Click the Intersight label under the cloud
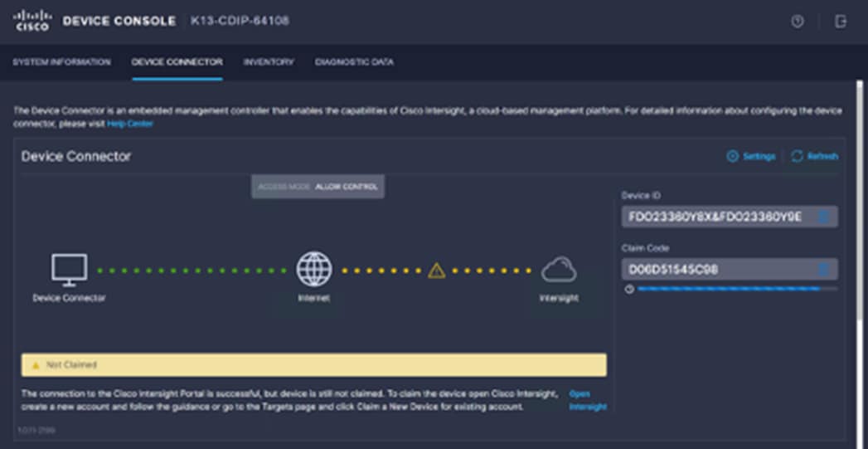This screenshot has width=868, height=449. tap(559, 298)
